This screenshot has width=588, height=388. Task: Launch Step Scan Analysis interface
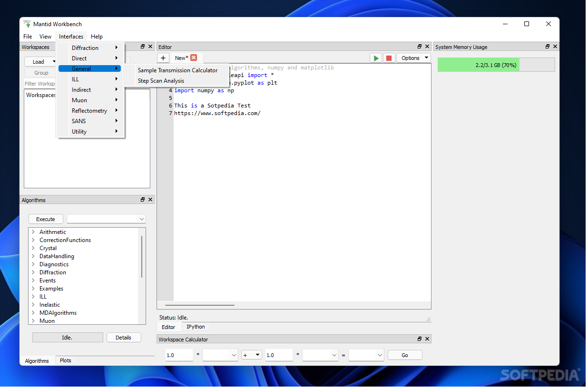(161, 81)
